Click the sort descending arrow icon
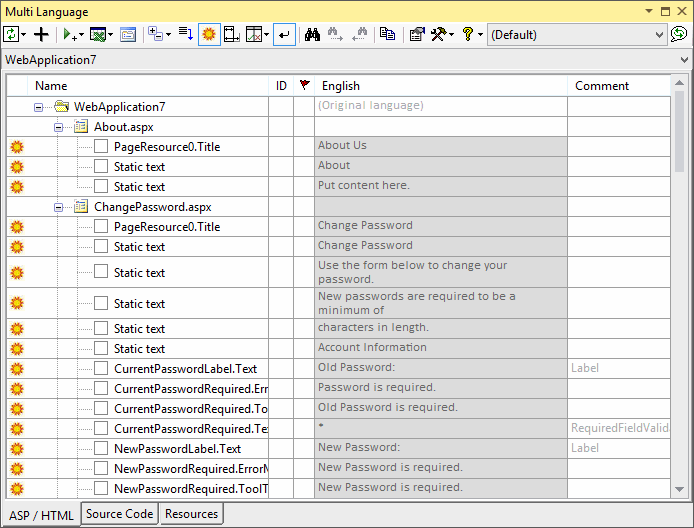Viewport: 694px width, 528px height. point(185,34)
